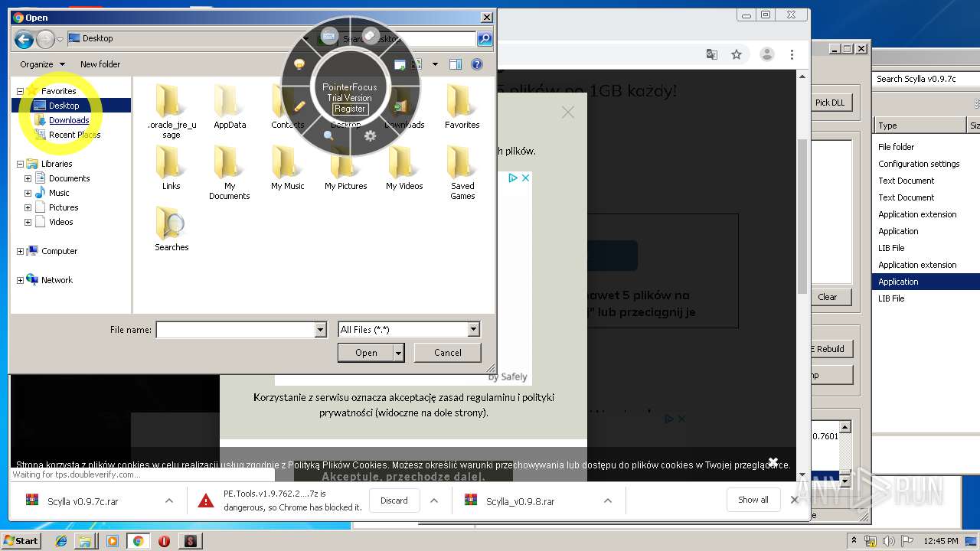
Task: Click the Open button
Action: coord(366,353)
